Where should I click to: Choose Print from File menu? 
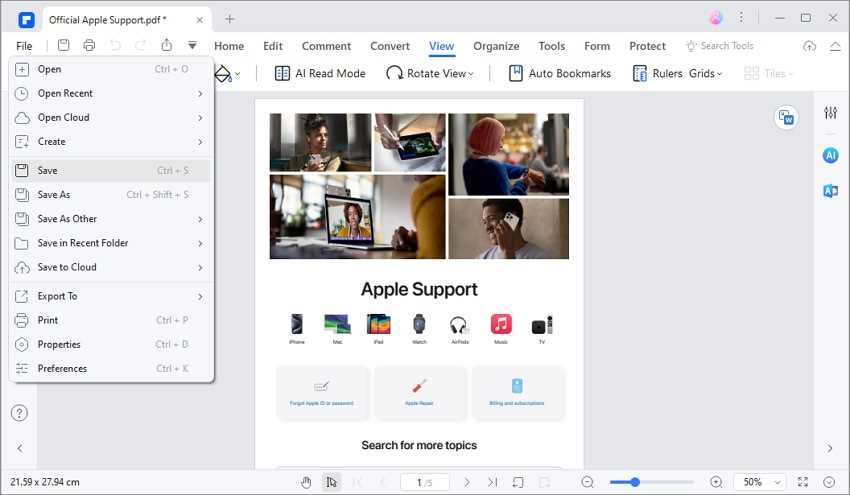(x=110, y=320)
